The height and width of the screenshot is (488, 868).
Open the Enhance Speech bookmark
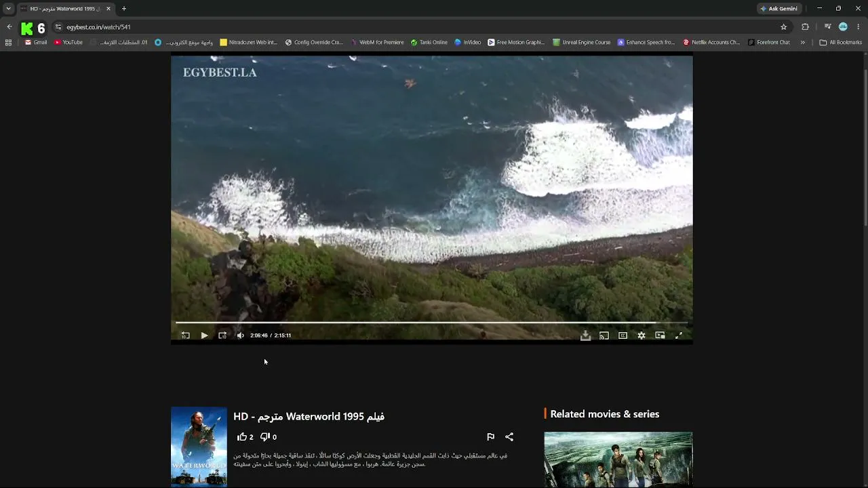coord(646,42)
